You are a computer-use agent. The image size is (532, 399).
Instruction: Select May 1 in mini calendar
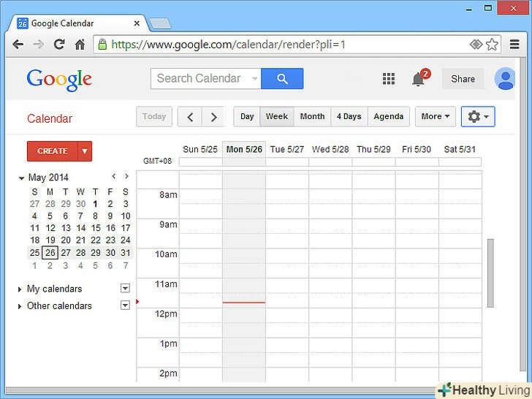tap(95, 204)
